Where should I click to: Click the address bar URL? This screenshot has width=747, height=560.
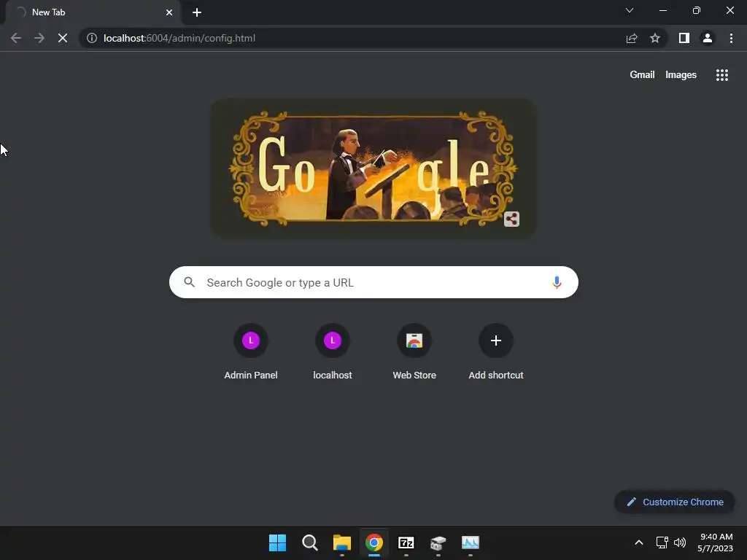179,38
